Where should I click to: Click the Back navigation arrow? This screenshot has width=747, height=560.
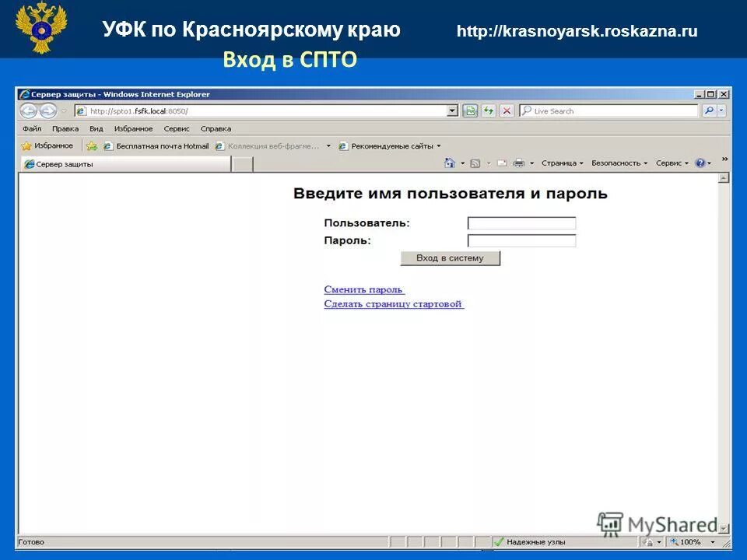tap(30, 110)
